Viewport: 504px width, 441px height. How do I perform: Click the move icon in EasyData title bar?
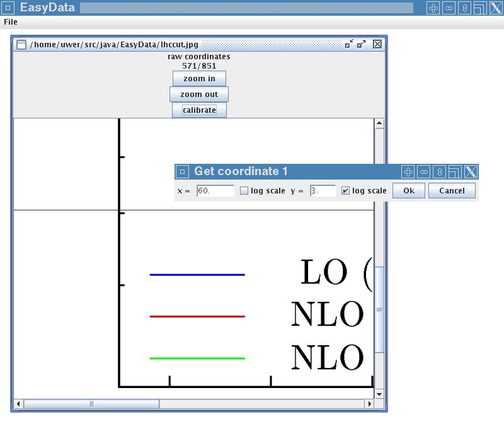[433, 8]
